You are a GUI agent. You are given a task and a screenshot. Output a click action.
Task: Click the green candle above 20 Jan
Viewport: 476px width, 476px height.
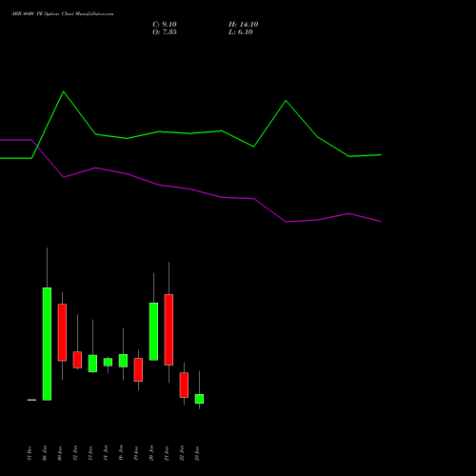coord(153,331)
